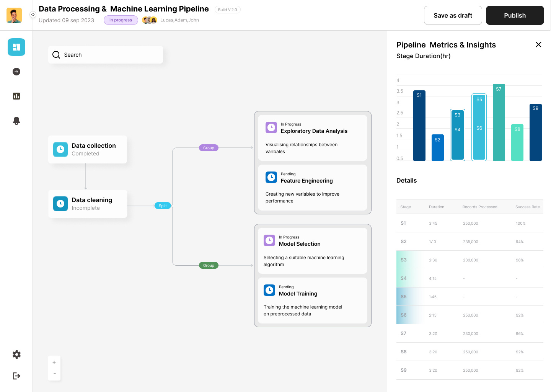Click the Data collection clock icon
The height and width of the screenshot is (392, 551).
[60, 150]
